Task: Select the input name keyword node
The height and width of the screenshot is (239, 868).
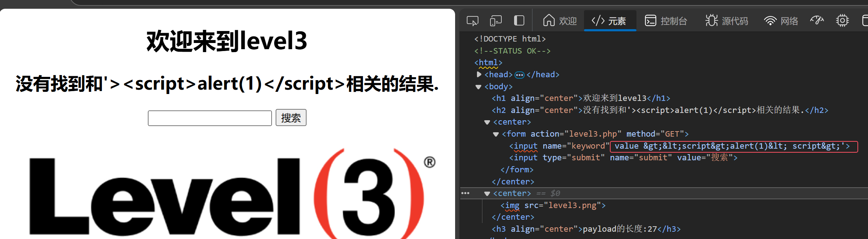Action: pos(679,146)
